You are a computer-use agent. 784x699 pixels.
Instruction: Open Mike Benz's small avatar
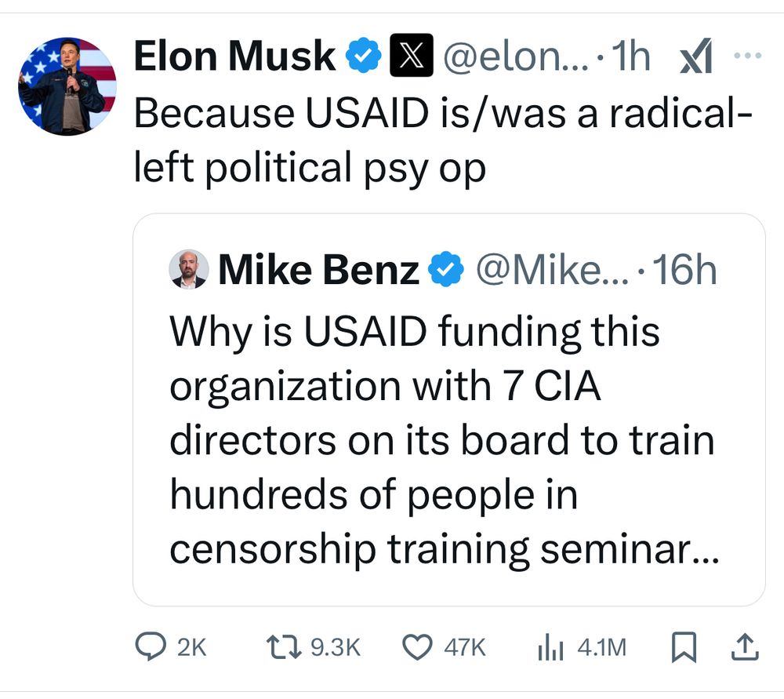188,269
